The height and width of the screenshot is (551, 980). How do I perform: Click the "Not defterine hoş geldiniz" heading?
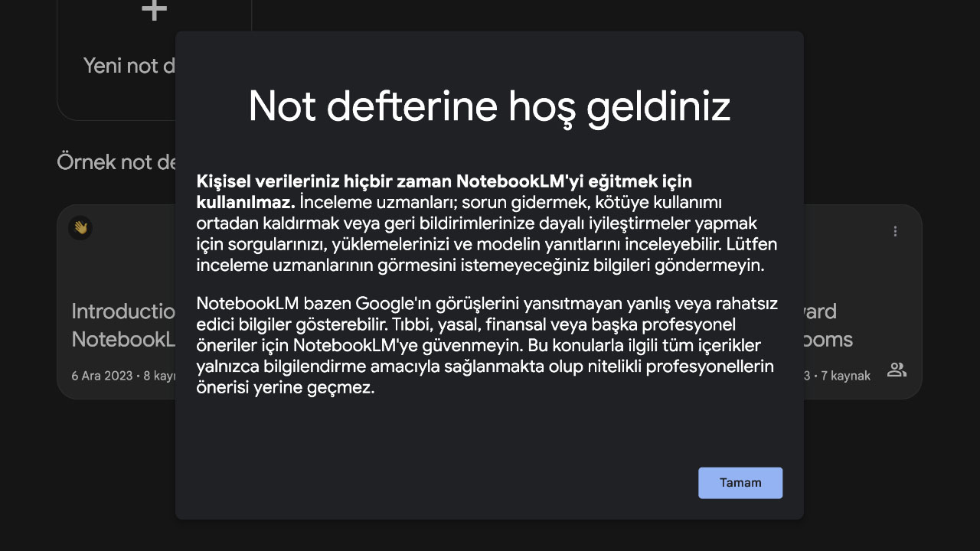coord(489,106)
